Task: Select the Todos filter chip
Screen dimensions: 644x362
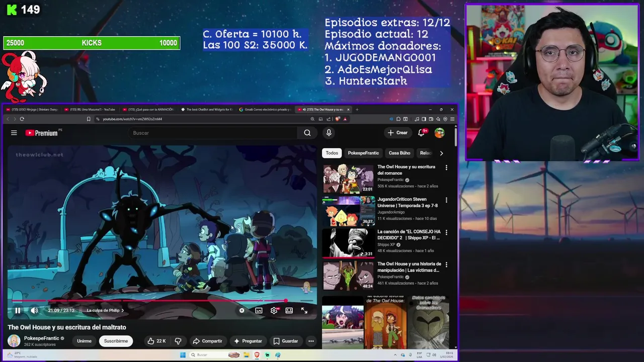Action: tap(332, 153)
